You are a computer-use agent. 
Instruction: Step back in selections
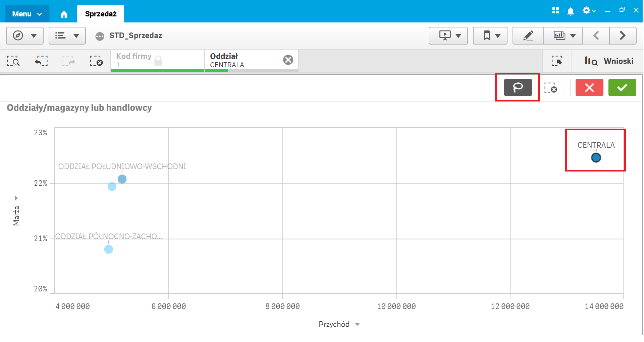pyautogui.click(x=41, y=61)
